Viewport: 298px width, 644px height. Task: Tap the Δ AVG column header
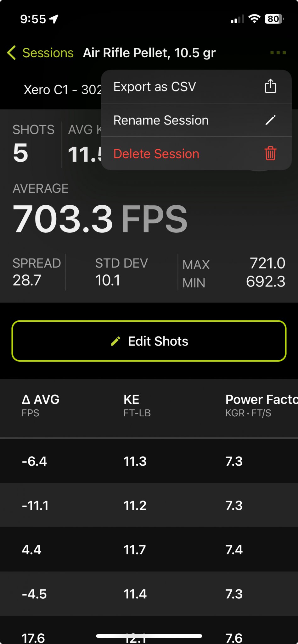click(x=40, y=405)
